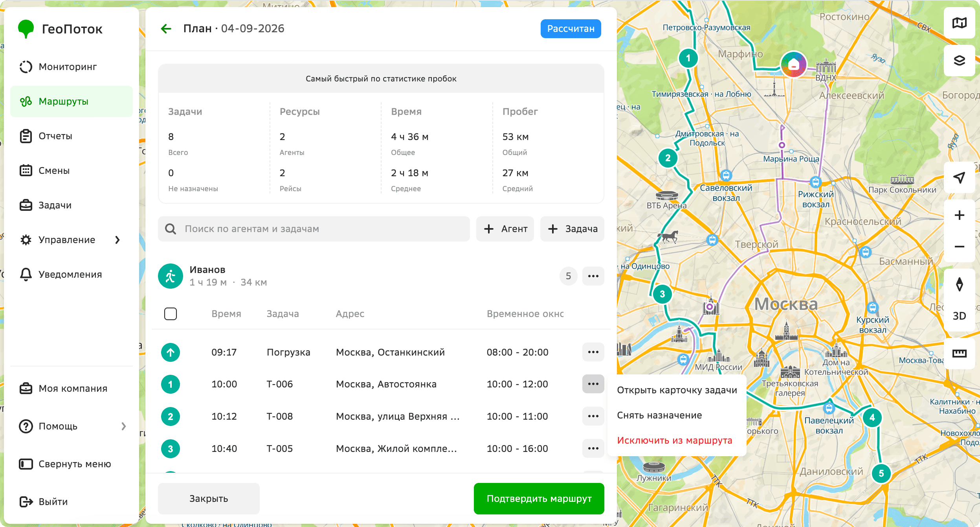
Task: Click the geolocation arrow on map
Action: pos(959,177)
